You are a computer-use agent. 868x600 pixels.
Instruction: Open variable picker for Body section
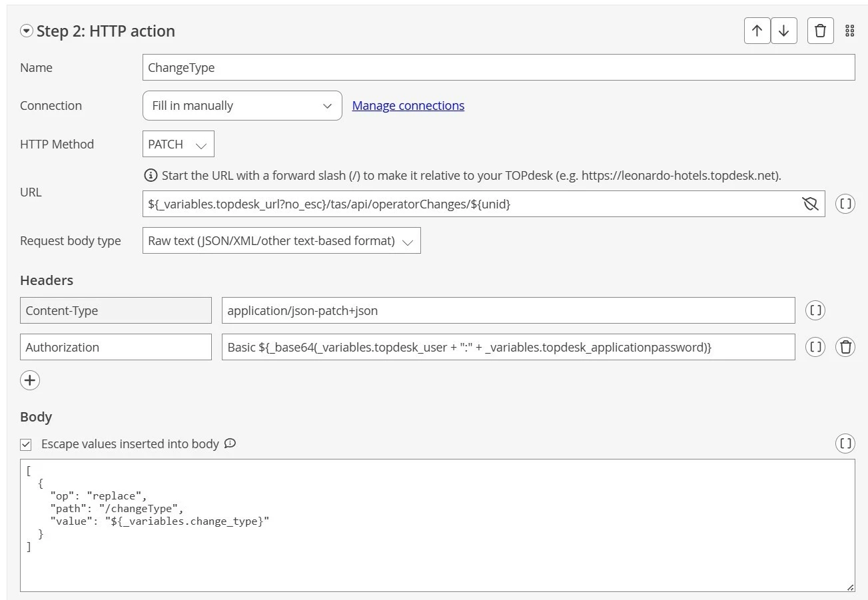845,444
